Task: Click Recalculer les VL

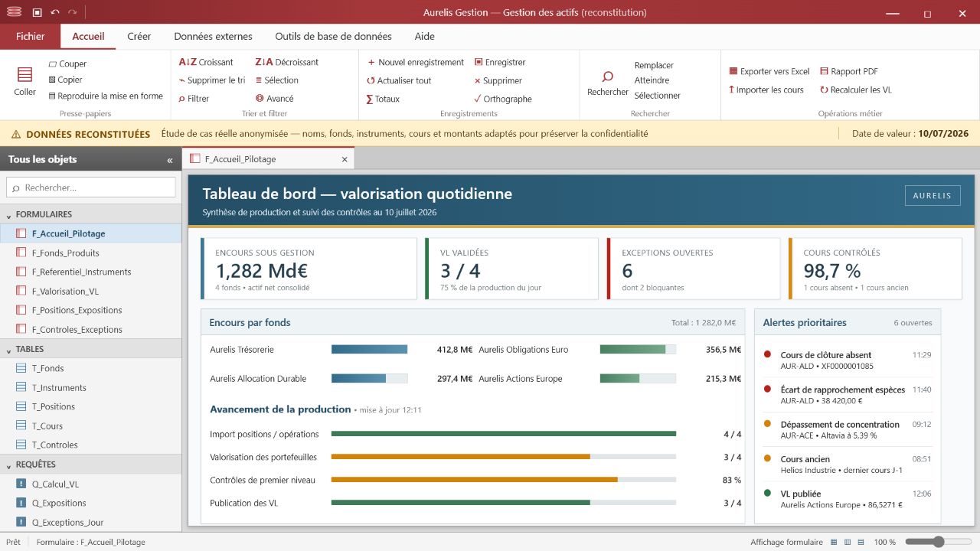Action: [x=856, y=90]
